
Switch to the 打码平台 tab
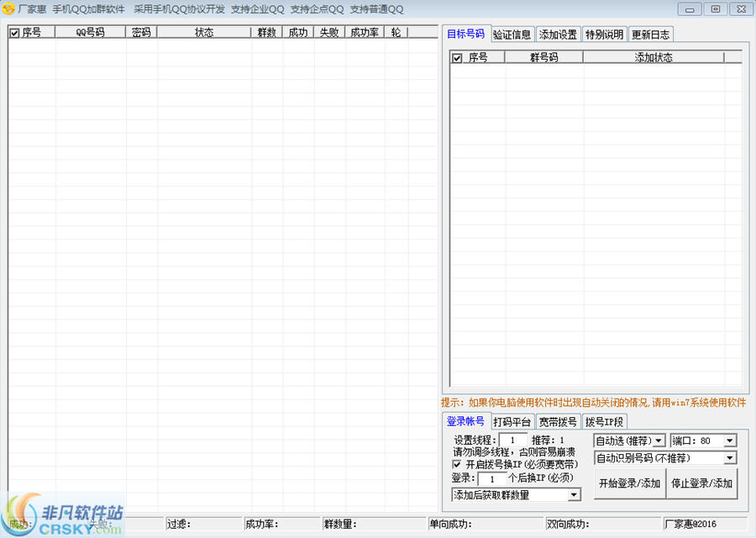(512, 421)
